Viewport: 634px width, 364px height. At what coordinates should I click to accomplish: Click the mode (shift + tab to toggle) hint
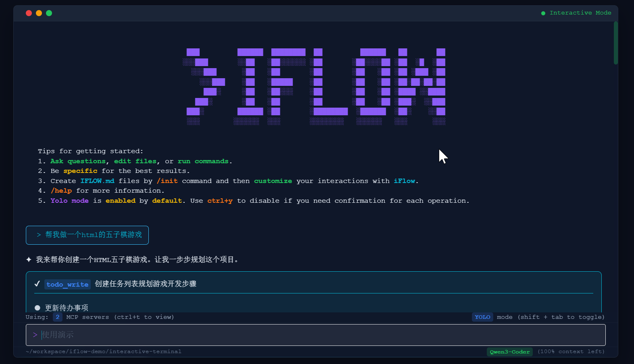click(551, 317)
